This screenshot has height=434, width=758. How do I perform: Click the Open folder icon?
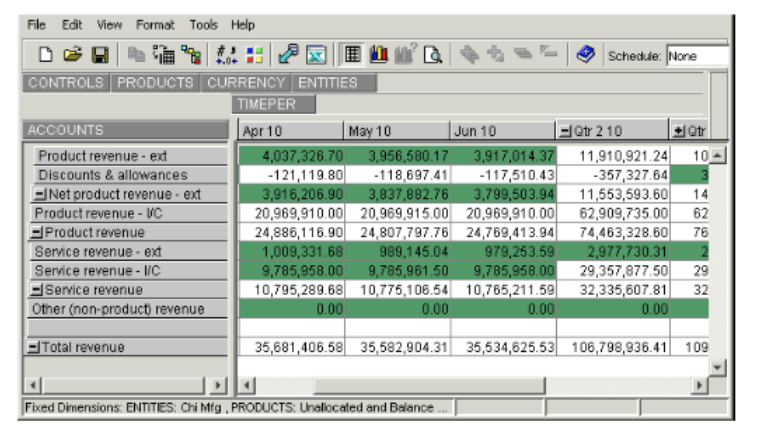pos(71,56)
